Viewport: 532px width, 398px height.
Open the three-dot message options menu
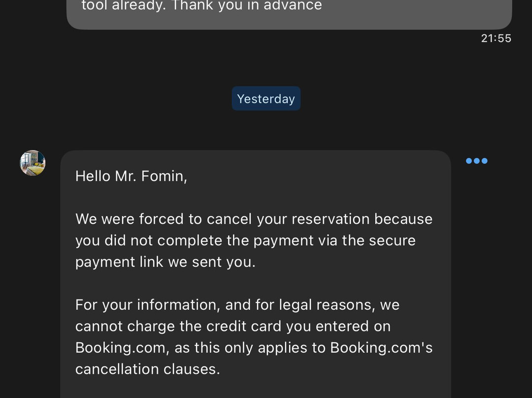[476, 161]
